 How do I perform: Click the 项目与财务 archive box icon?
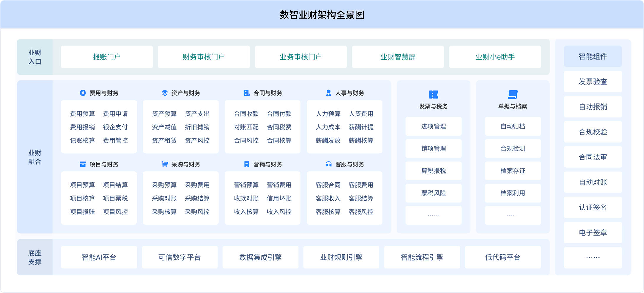click(x=83, y=164)
